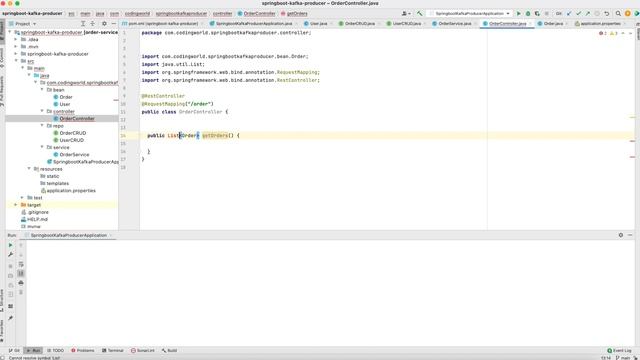640x360 pixels.
Task: Click the Git push arrow icon
Action: click(588, 13)
